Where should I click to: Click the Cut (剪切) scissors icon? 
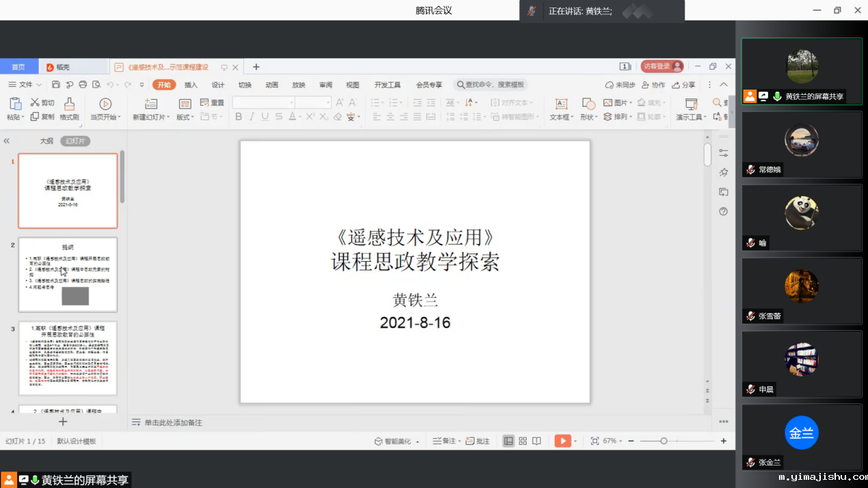point(35,103)
